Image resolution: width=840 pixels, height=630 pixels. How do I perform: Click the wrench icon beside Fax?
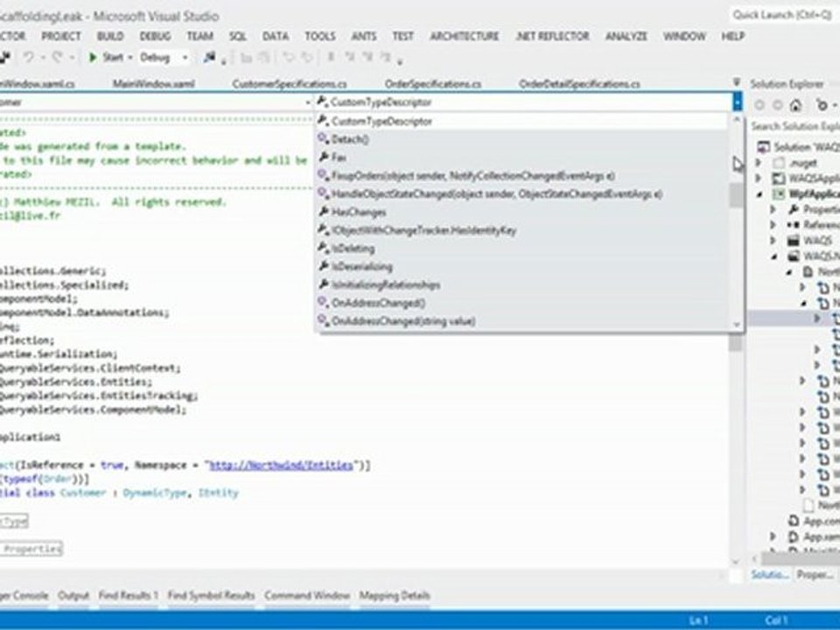coord(324,157)
